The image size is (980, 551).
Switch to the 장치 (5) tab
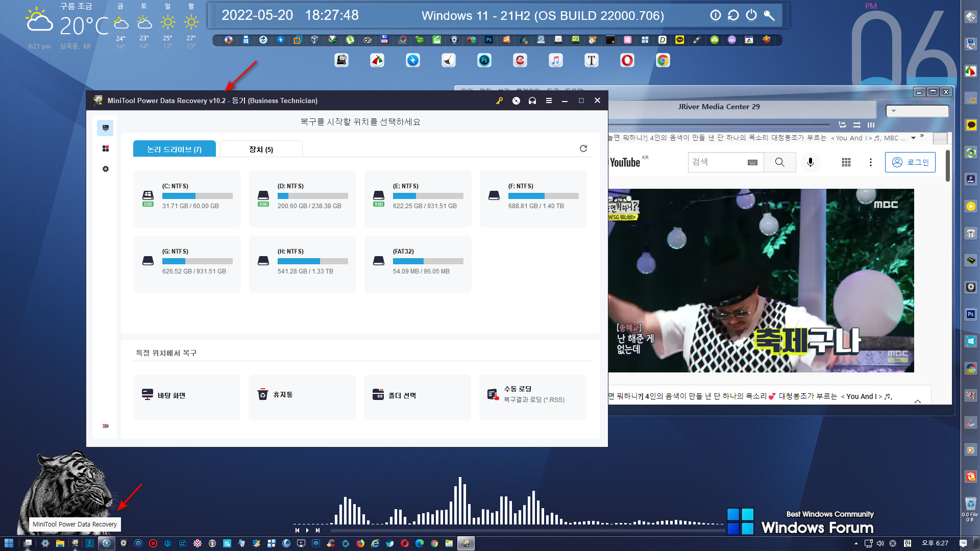261,149
